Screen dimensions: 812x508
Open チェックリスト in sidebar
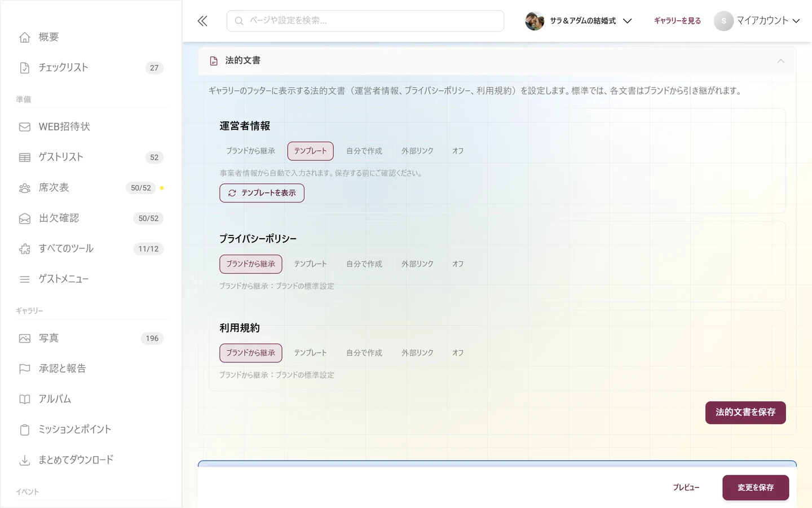pyautogui.click(x=90, y=68)
